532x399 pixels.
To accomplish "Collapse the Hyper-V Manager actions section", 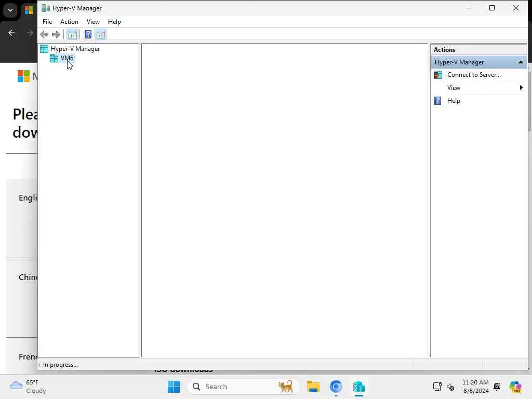I will click(521, 62).
